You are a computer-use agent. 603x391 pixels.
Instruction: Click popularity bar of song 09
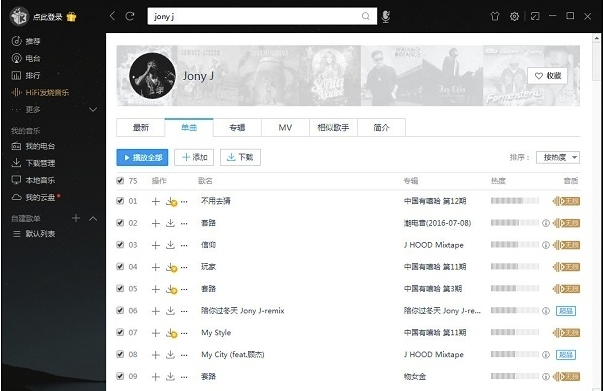[x=515, y=376]
